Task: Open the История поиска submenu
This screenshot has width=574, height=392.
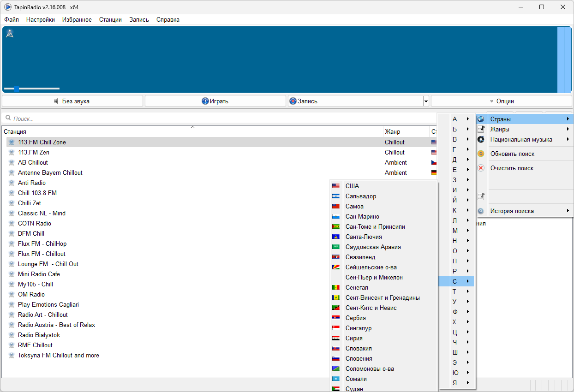Action: pyautogui.click(x=525, y=211)
